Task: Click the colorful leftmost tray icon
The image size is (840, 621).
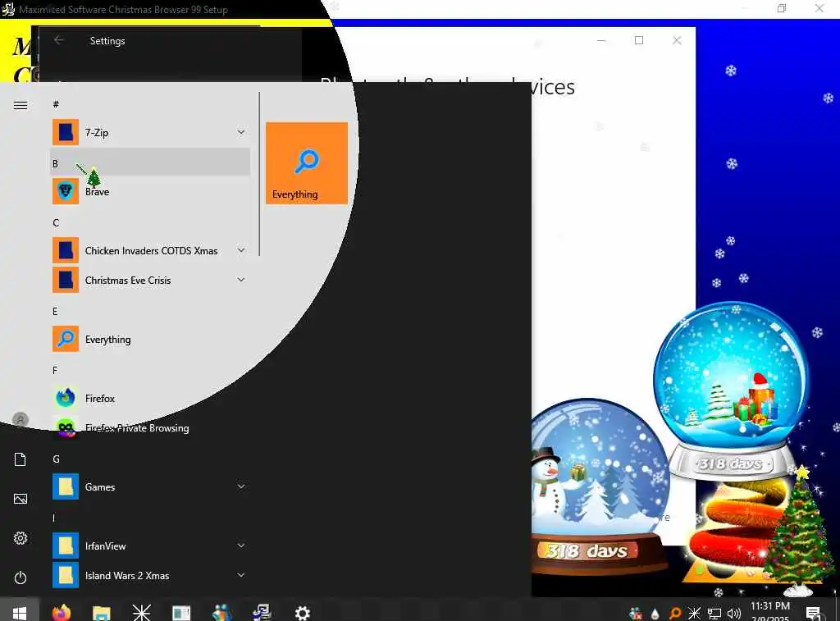Action: pyautogui.click(x=636, y=614)
